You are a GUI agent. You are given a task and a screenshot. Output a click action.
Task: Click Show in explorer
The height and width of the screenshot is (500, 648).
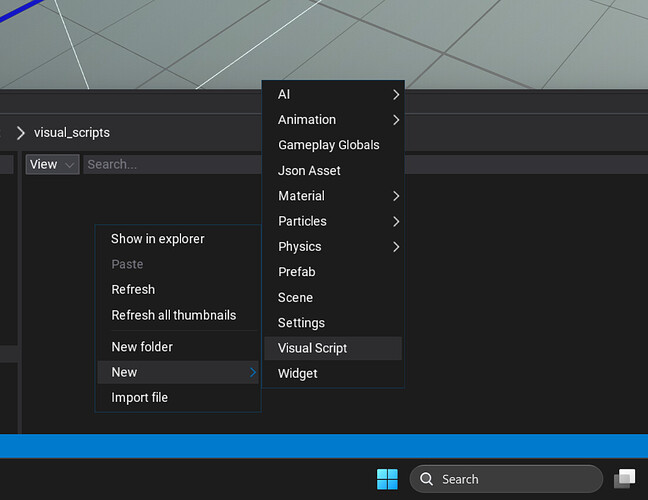pyautogui.click(x=158, y=239)
